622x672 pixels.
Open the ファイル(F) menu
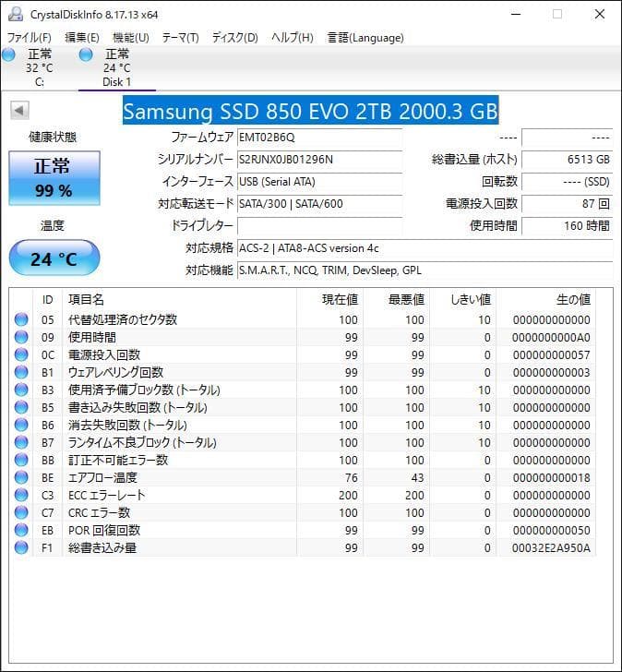[30, 38]
